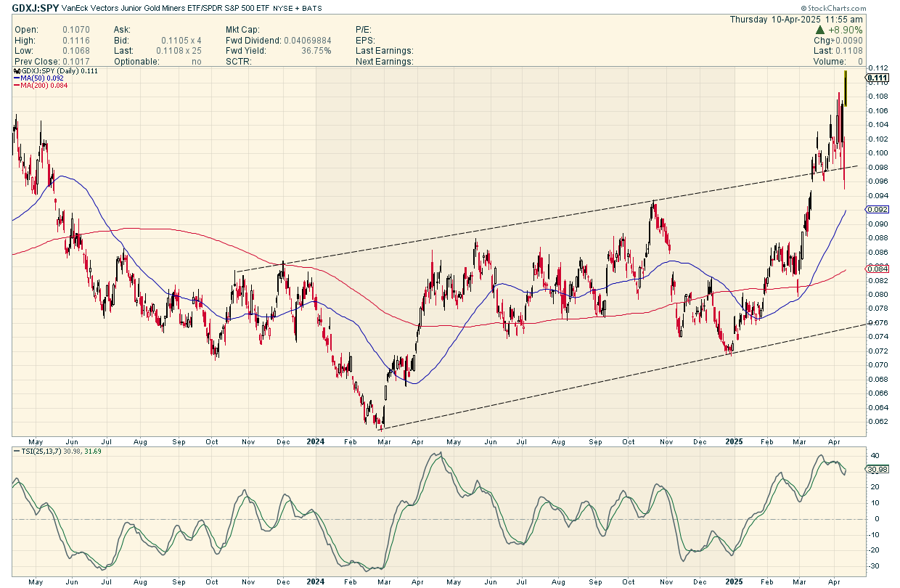Click the Bid value 0.1105 x 4

pyautogui.click(x=181, y=40)
